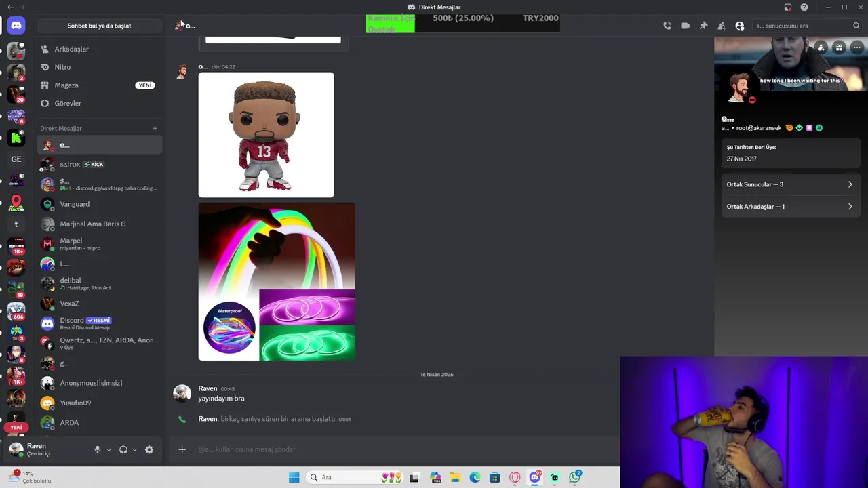
Task: Click the Raven username on 'yayındayım bra' message
Action: coord(208,388)
